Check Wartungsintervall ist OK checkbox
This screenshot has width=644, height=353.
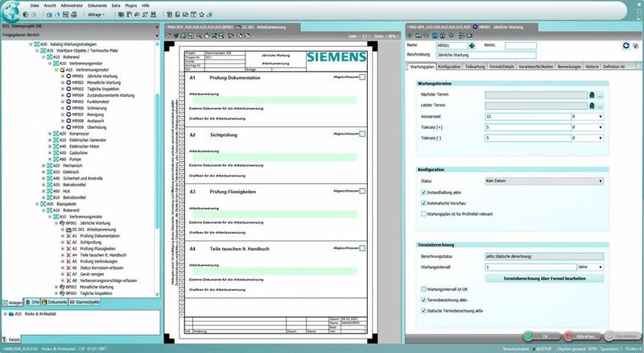pyautogui.click(x=423, y=289)
